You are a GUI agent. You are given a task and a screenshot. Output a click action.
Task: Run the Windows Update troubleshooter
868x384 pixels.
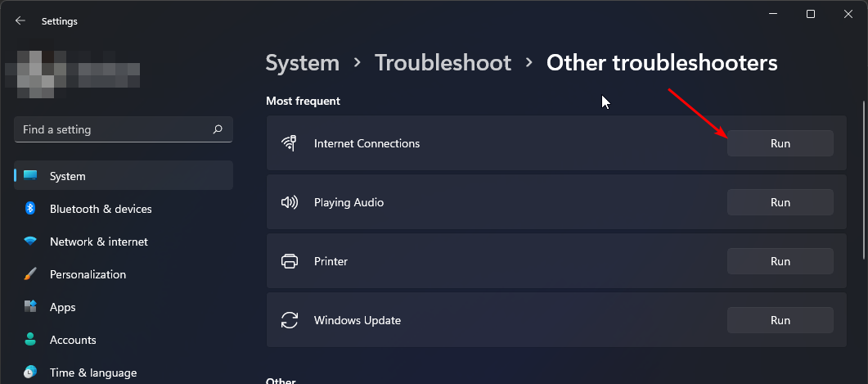[x=780, y=320]
